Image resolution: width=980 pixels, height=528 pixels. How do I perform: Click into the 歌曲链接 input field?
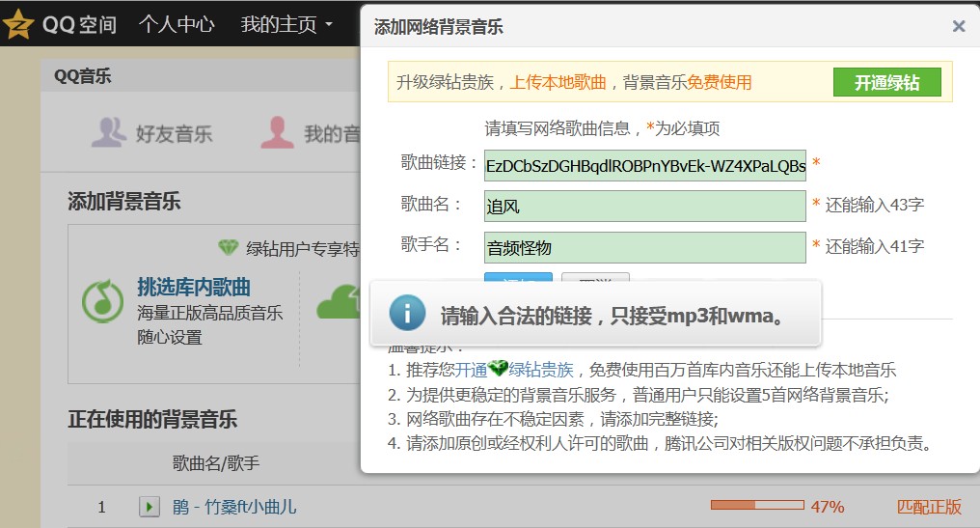[x=645, y=166]
